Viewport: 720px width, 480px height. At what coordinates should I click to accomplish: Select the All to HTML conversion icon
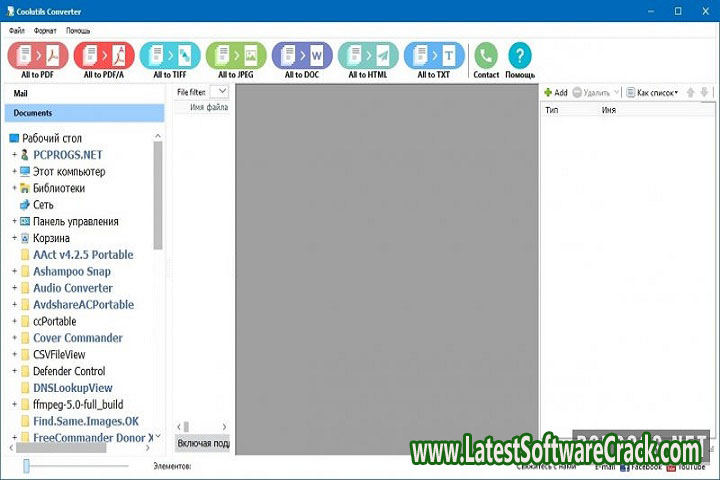(x=368, y=56)
